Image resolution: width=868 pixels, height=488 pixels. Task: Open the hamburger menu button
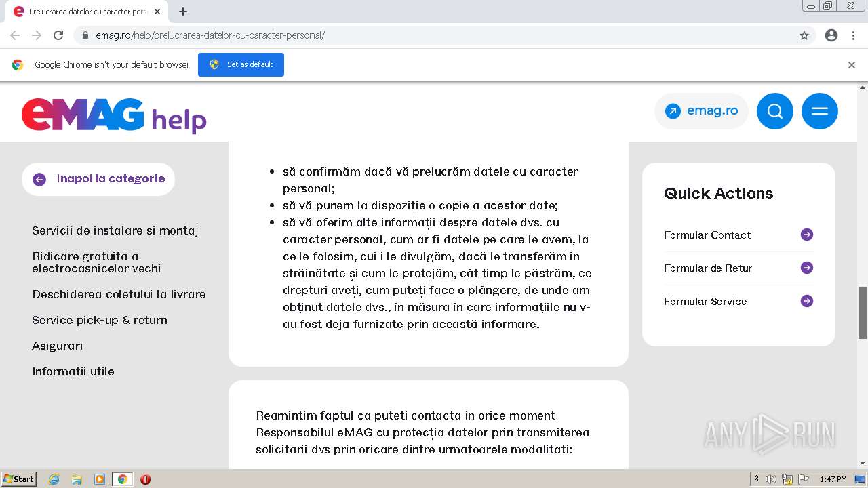(x=820, y=111)
